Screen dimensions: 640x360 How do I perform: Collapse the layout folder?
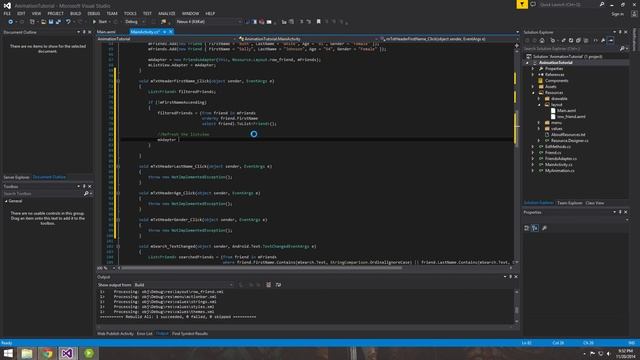pyautogui.click(x=539, y=104)
